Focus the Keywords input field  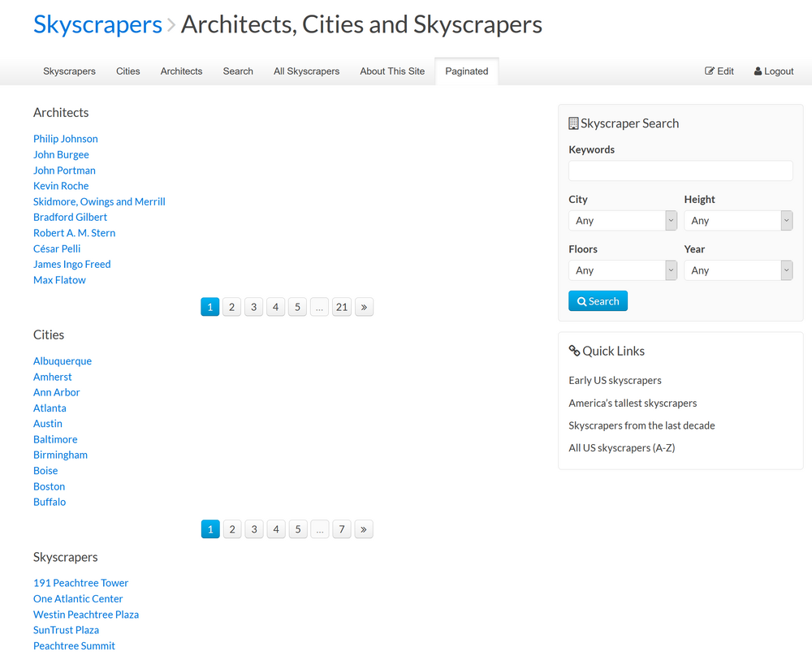tap(680, 170)
